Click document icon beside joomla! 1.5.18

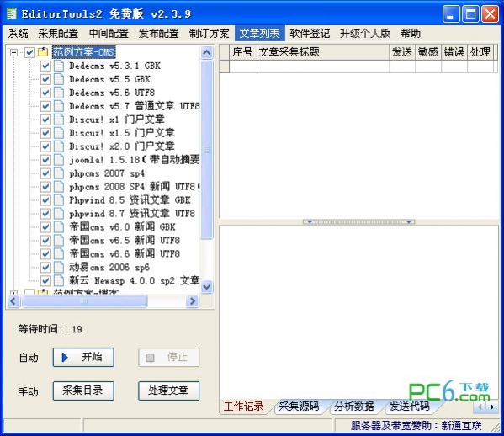59,160
